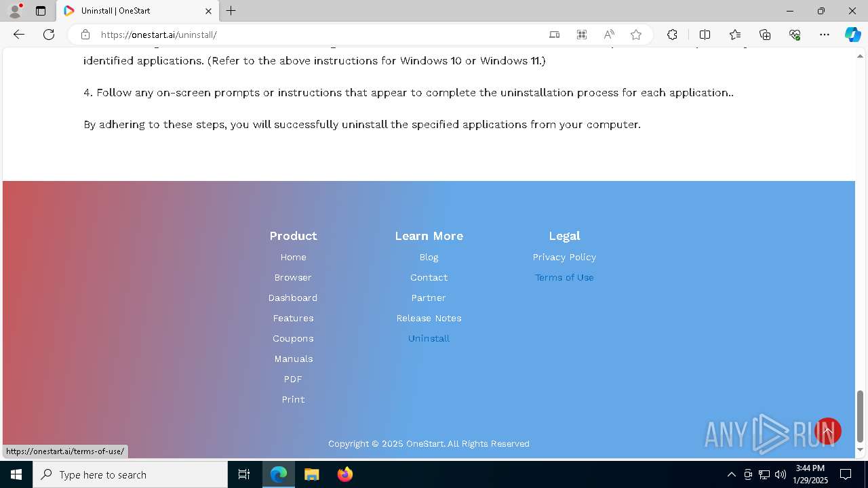The height and width of the screenshot is (488, 868).
Task: Open the profile avatar icon
Action: 15,11
